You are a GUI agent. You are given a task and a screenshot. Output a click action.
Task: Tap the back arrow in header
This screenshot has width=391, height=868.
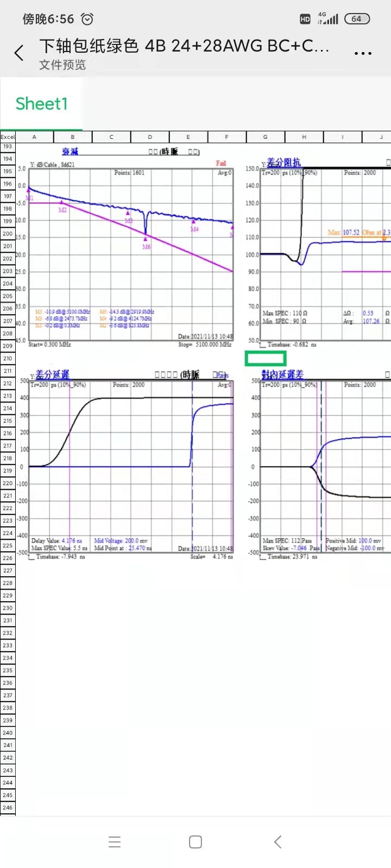coord(20,53)
